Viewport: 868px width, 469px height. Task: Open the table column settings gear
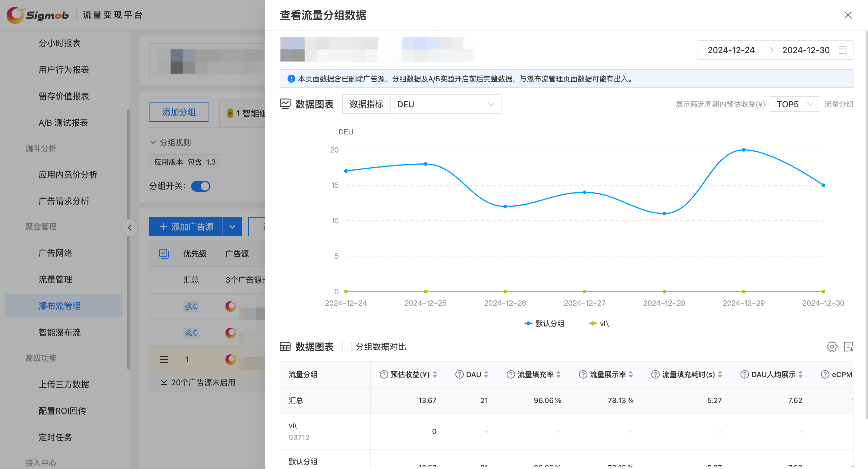point(832,347)
